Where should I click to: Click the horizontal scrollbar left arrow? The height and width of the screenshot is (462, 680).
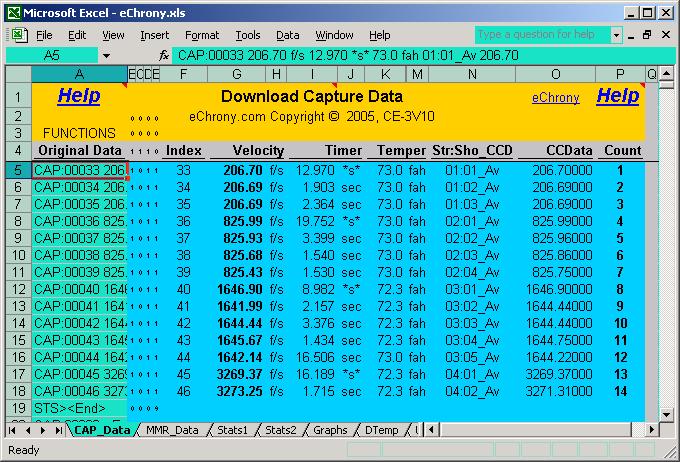(431, 430)
